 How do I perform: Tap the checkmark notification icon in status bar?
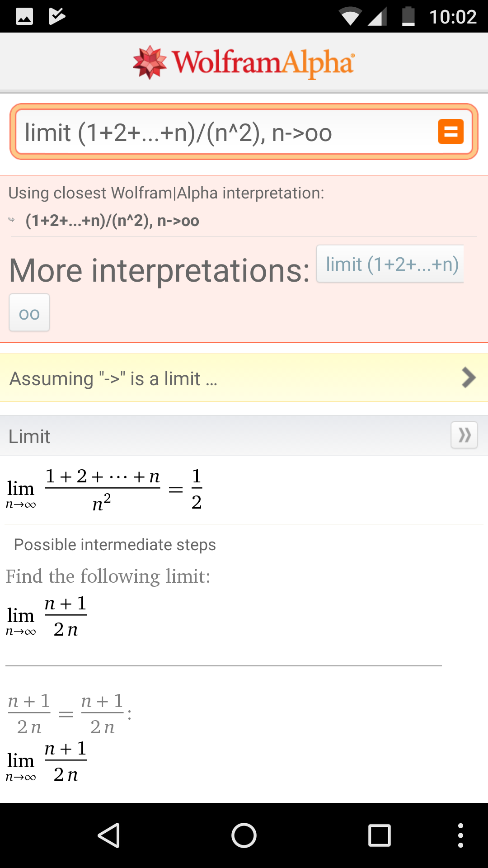57,17
